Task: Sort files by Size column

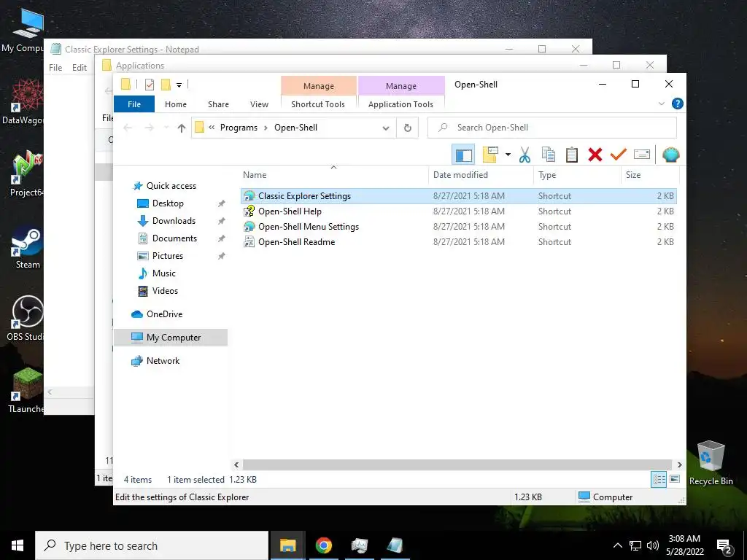Action: click(x=633, y=175)
